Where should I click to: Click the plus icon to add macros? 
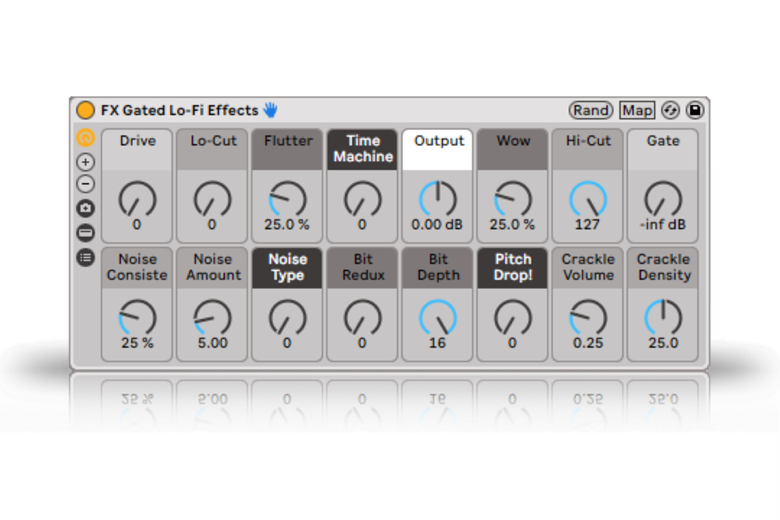click(x=86, y=162)
